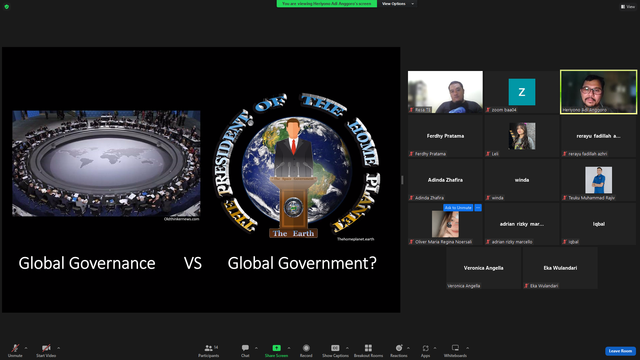Image resolution: width=640 pixels, height=360 pixels.
Task: Select Heriyono Adi Anggoro's video tile
Action: pyautogui.click(x=598, y=92)
